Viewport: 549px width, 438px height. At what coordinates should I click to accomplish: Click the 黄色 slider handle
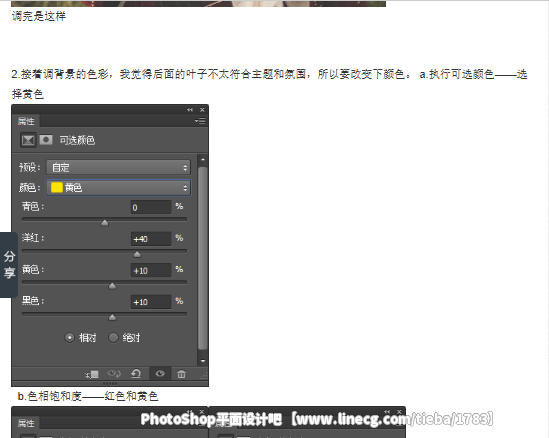(112, 286)
